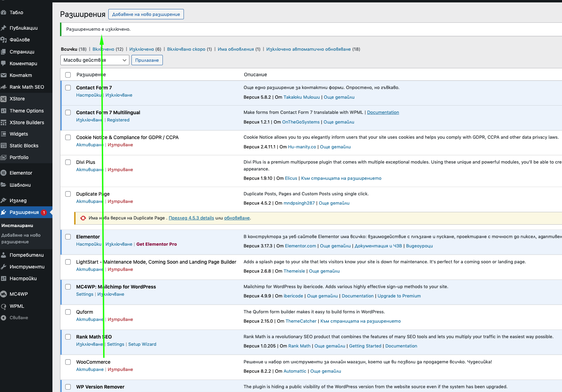
Task: Click the Widgets sidebar icon
Action: [3, 134]
